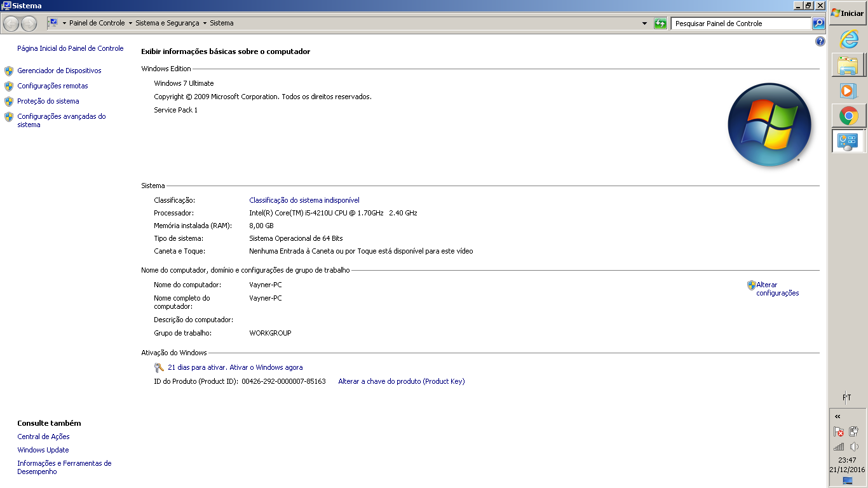Click the clock showing 23:47

point(847,460)
